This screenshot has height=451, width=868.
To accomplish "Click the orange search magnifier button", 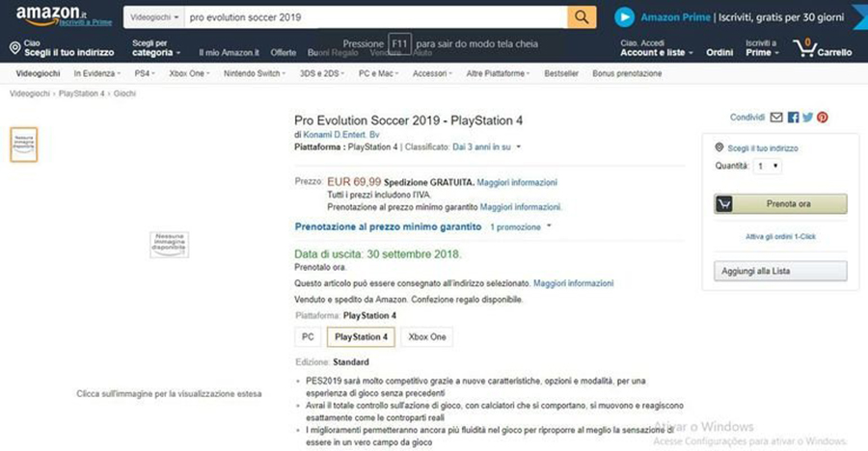I will click(582, 17).
